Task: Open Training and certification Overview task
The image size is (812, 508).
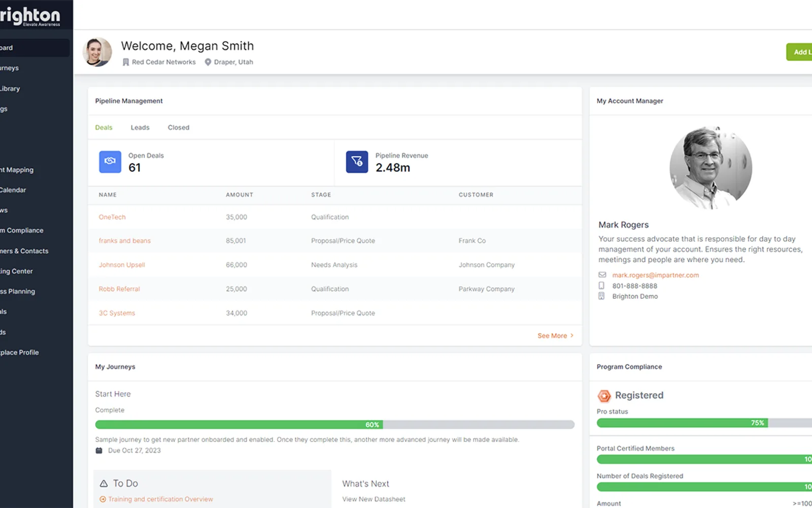Action: [160, 499]
